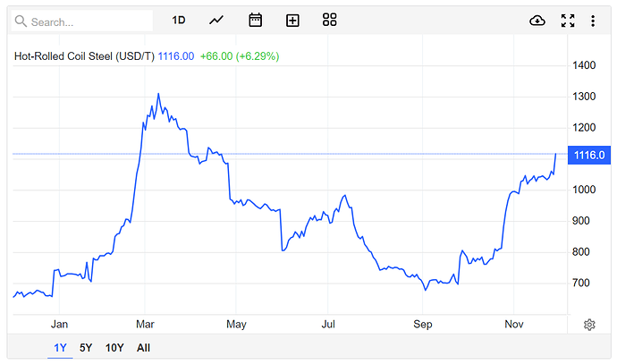Click the 1116.0 current price label
The image size is (617, 364).
[590, 156]
